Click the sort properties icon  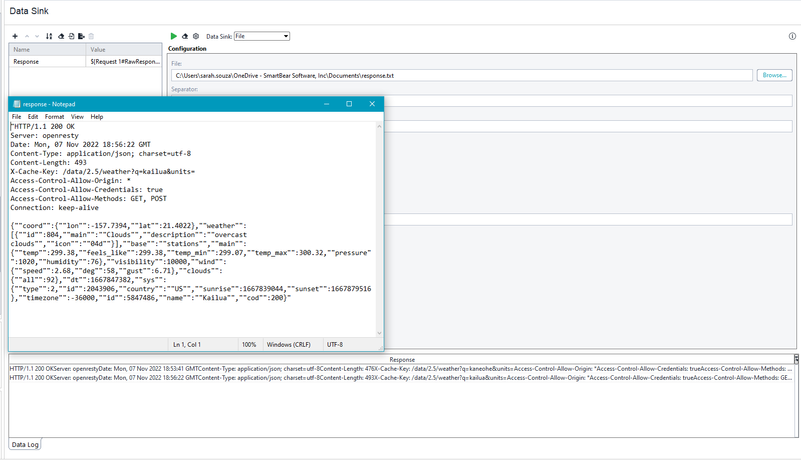(49, 36)
